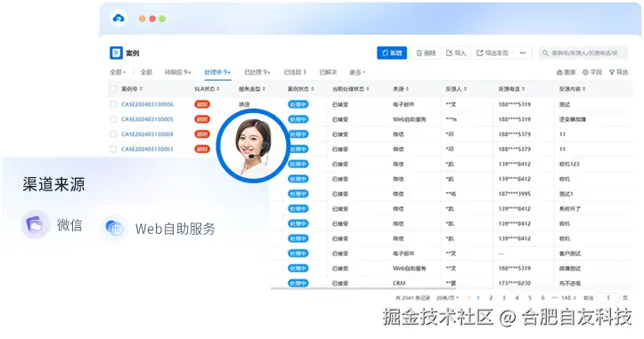
Task: Open case link CASE202403130005
Action: pos(147,119)
